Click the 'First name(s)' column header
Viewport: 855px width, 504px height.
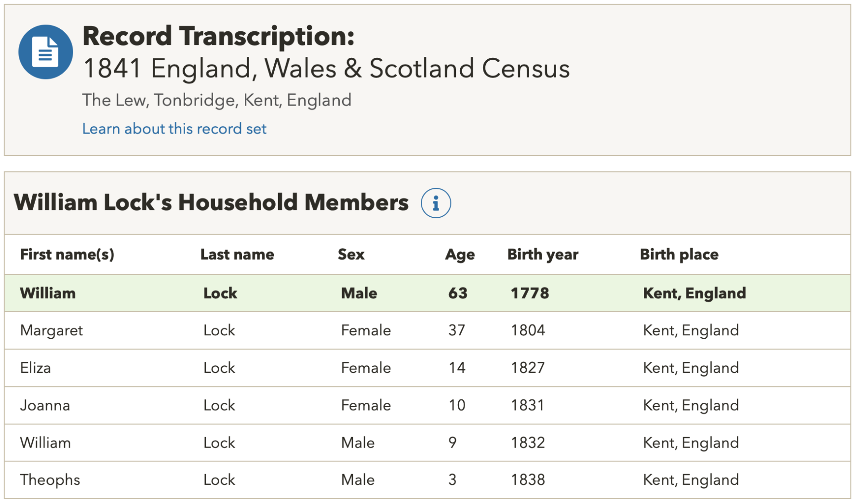click(67, 254)
